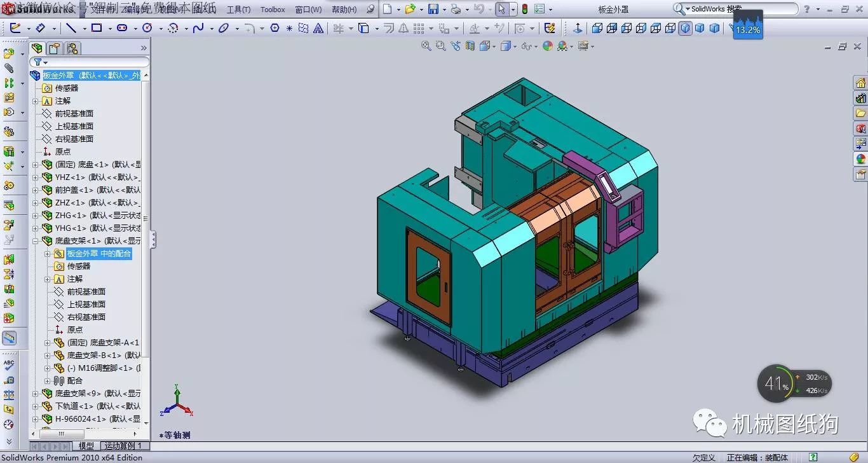Toggle the shaded with edges view
Image resolution: width=868 pixels, height=463 pixels.
685,28
